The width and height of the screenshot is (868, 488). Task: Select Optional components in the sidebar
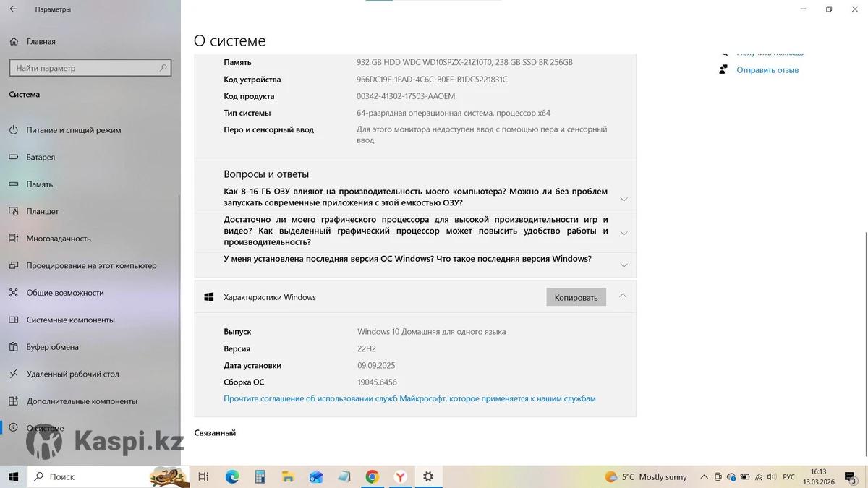(81, 401)
